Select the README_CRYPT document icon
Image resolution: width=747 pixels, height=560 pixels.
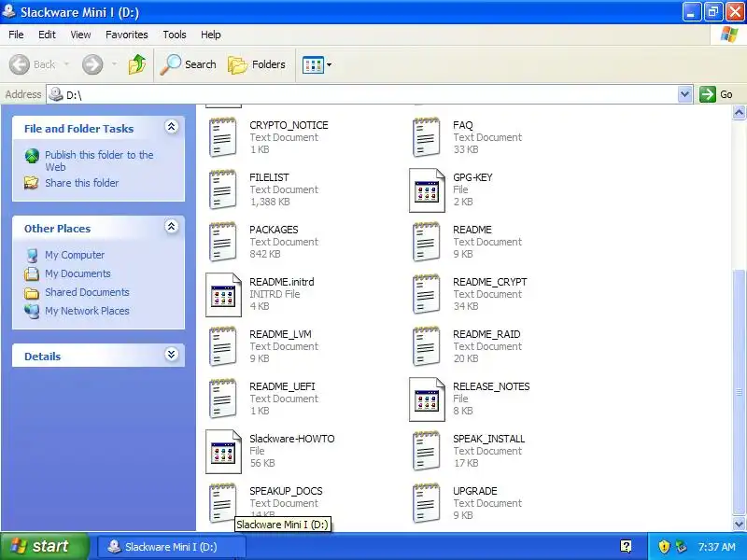point(427,294)
